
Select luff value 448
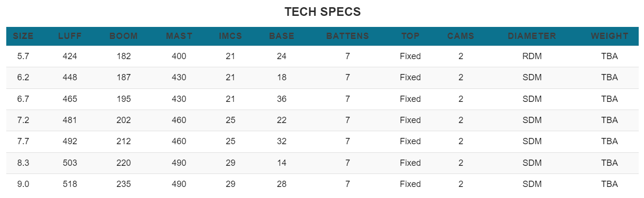pyautogui.click(x=70, y=77)
